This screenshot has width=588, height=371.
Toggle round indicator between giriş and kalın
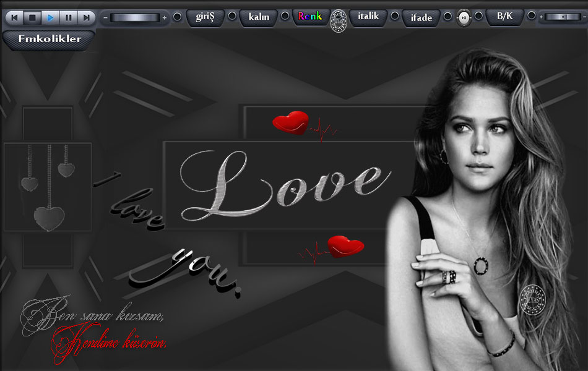(x=232, y=16)
